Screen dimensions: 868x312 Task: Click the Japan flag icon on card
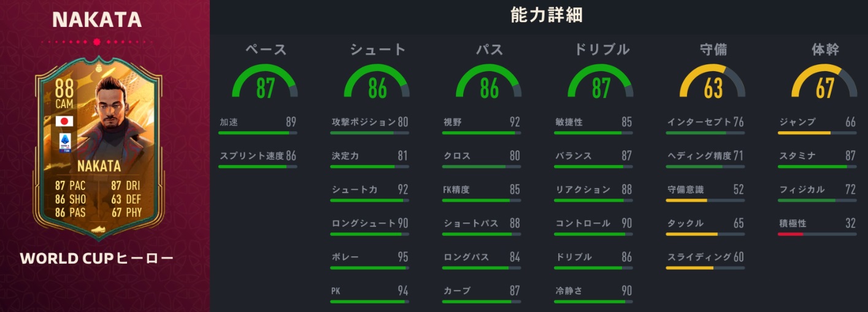(64, 121)
